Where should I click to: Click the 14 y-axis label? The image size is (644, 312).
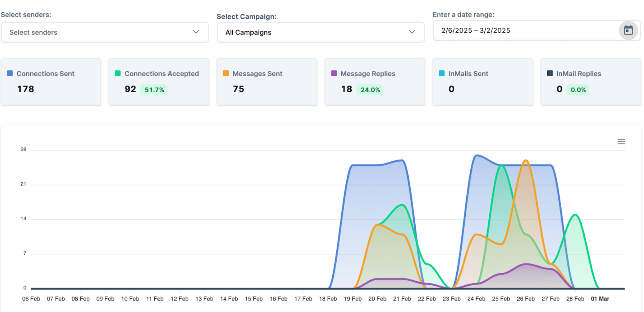click(x=23, y=218)
